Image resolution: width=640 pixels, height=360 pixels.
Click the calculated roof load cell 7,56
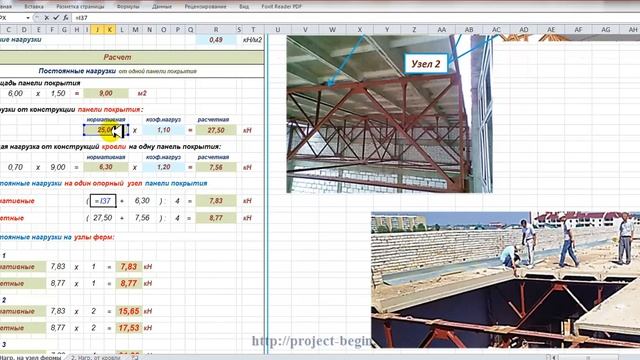pyautogui.click(x=216, y=167)
